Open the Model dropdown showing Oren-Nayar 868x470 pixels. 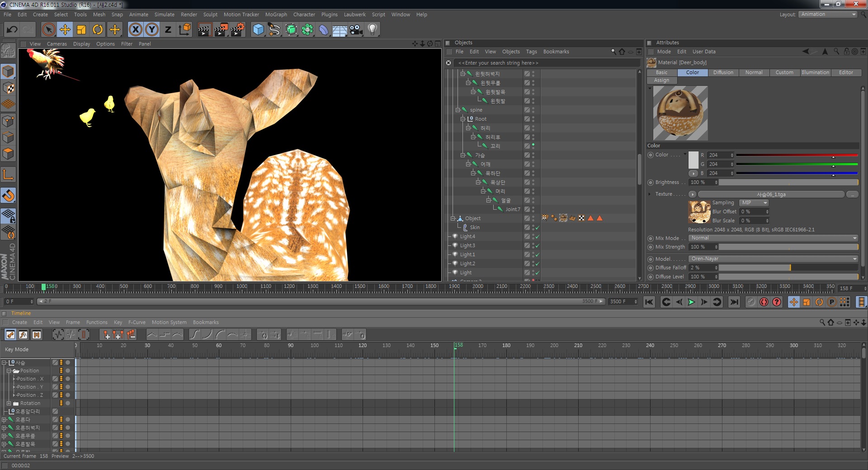point(773,259)
